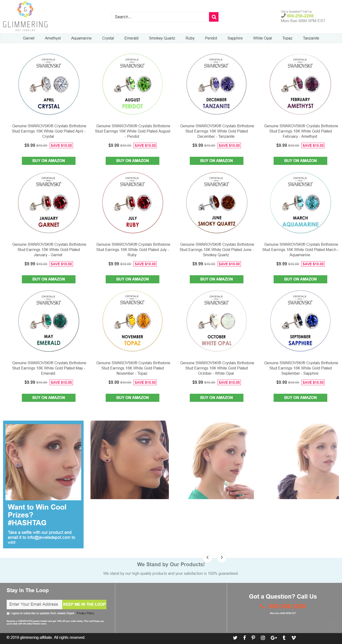Select Tanzanite in the navigation bar

click(x=311, y=38)
